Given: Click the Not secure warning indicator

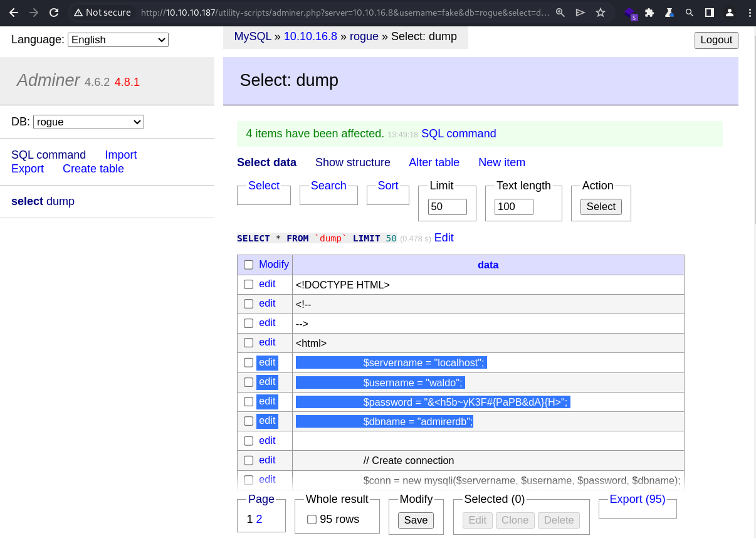Looking at the screenshot, I should coord(102,13).
